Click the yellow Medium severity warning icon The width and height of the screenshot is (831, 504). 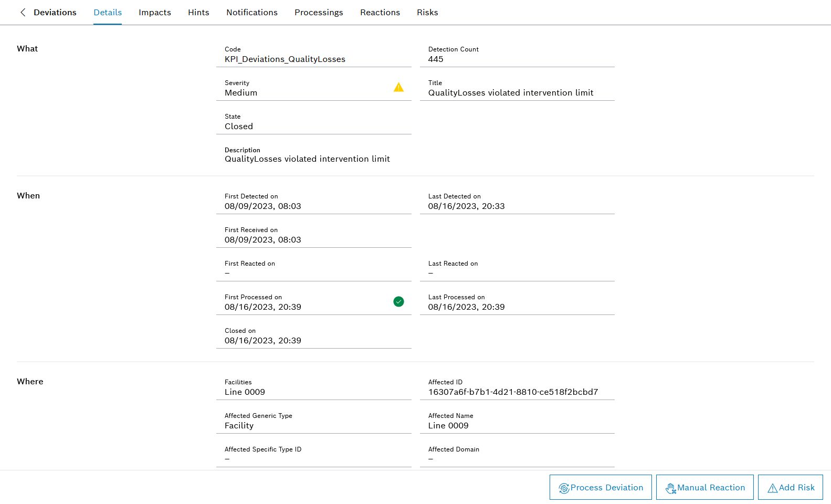pos(398,87)
